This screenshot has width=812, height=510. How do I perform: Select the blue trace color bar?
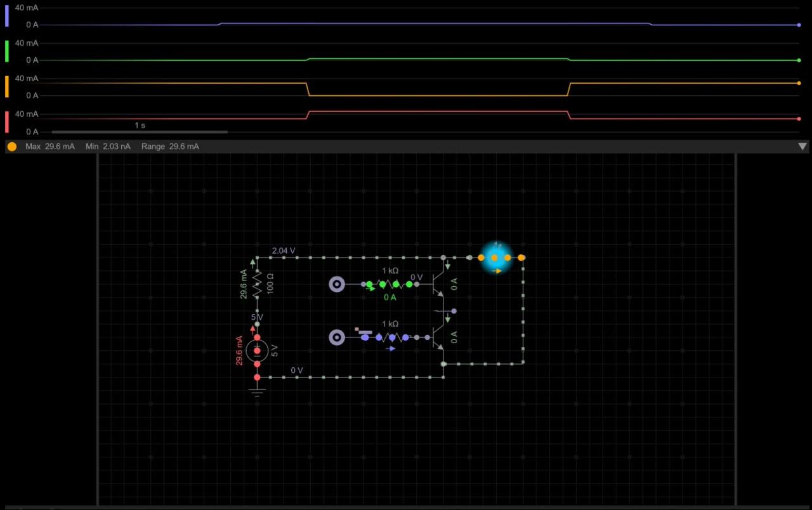tap(7, 16)
